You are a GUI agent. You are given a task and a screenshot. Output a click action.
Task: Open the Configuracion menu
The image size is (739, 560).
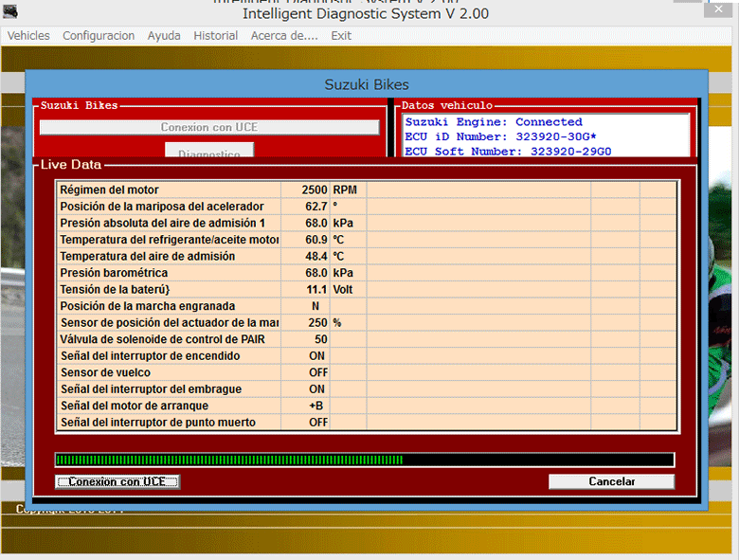tap(99, 36)
